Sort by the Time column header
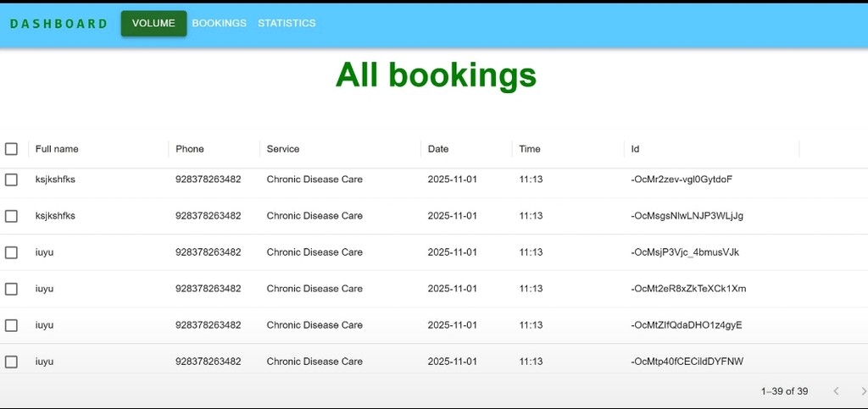Screen dimensions: 868x409 pyautogui.click(x=530, y=149)
